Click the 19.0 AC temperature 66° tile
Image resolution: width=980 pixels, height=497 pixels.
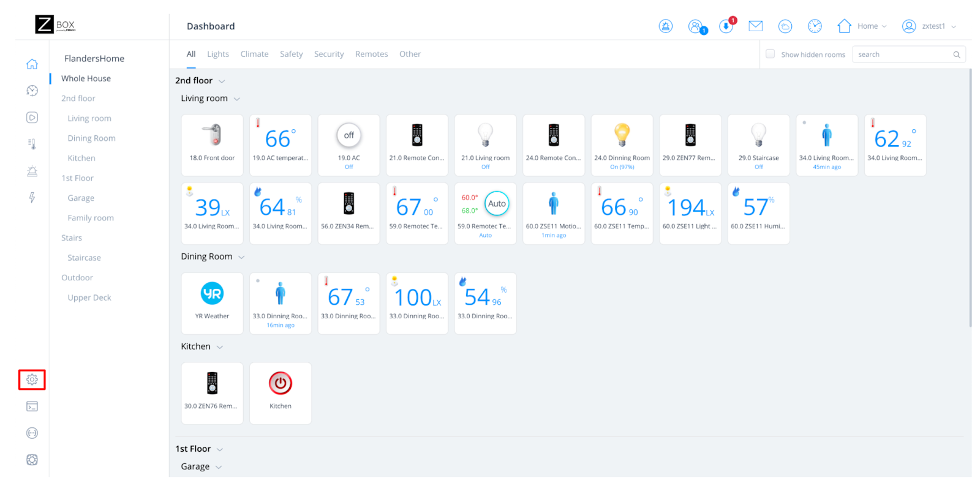coord(281,145)
